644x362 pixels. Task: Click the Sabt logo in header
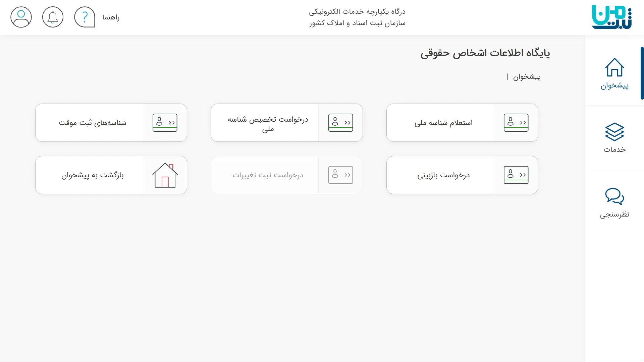click(x=611, y=17)
